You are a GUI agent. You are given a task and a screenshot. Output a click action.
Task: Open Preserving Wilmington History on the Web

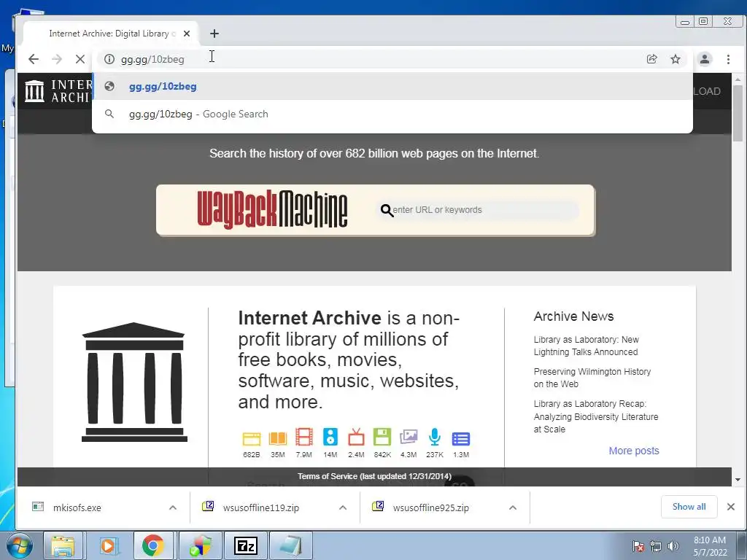click(592, 378)
